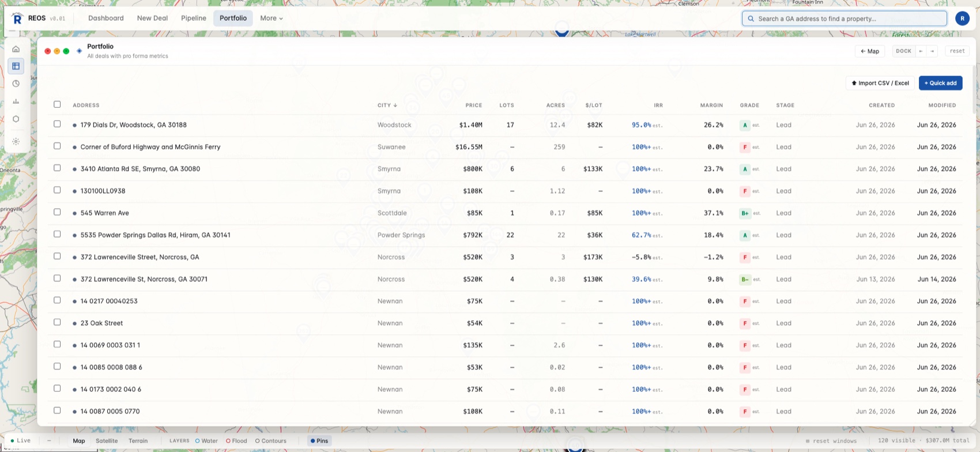980x452 pixels.
Task: Dock the window to the right side
Action: pos(932,51)
